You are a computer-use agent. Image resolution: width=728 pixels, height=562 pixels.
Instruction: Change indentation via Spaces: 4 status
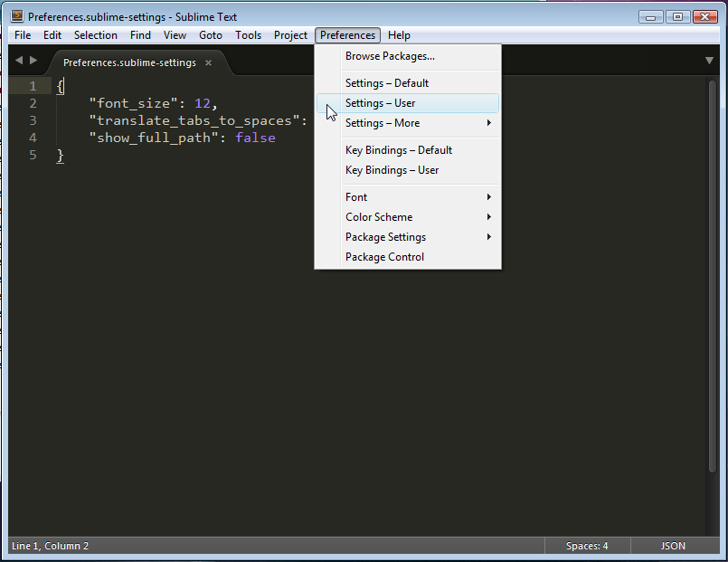(587, 546)
